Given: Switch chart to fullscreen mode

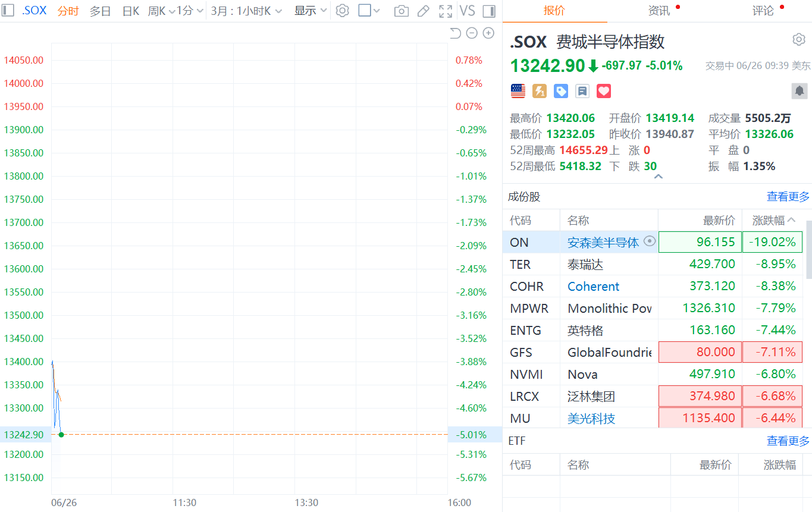Looking at the screenshot, I should coord(446,11).
